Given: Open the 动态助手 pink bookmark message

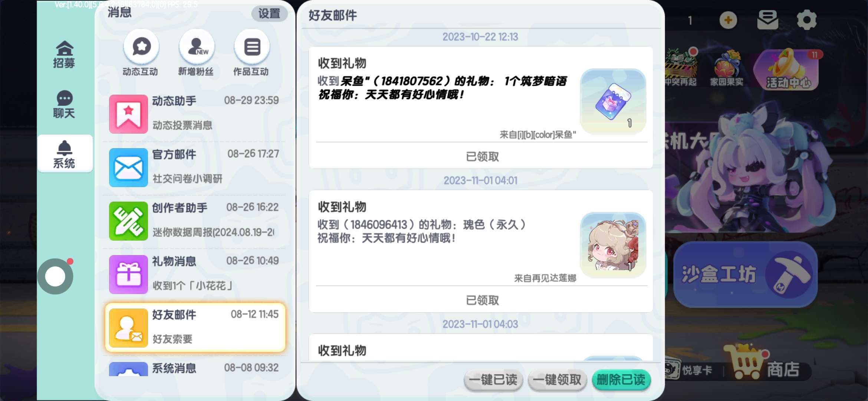Looking at the screenshot, I should (x=195, y=114).
